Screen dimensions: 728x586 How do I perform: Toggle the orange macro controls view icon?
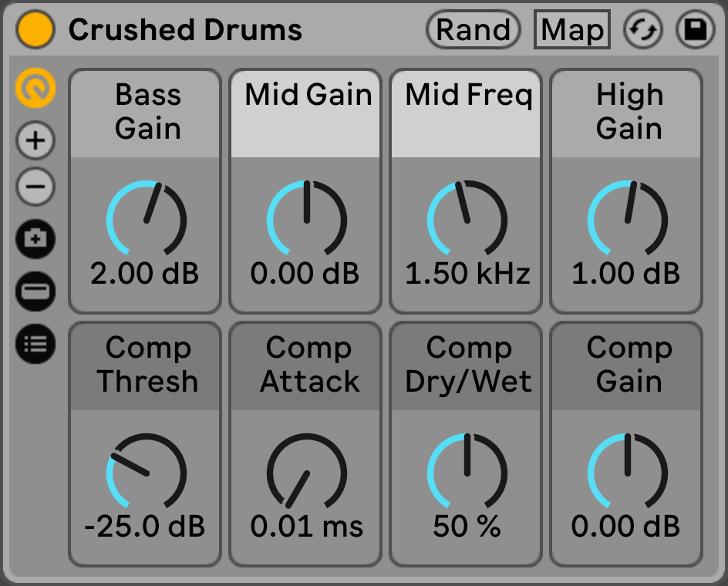[35, 89]
